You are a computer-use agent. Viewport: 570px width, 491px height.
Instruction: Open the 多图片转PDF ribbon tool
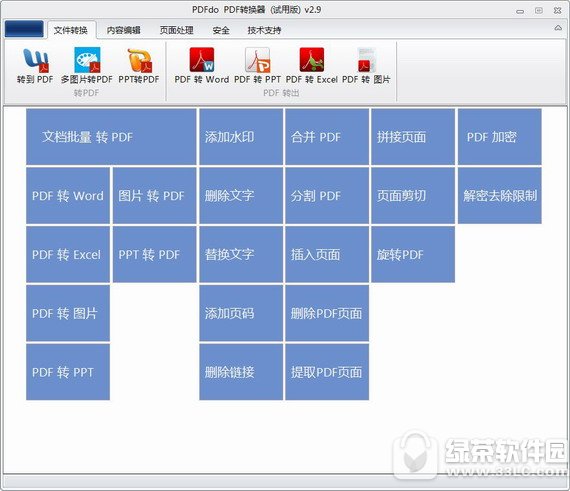click(x=87, y=66)
